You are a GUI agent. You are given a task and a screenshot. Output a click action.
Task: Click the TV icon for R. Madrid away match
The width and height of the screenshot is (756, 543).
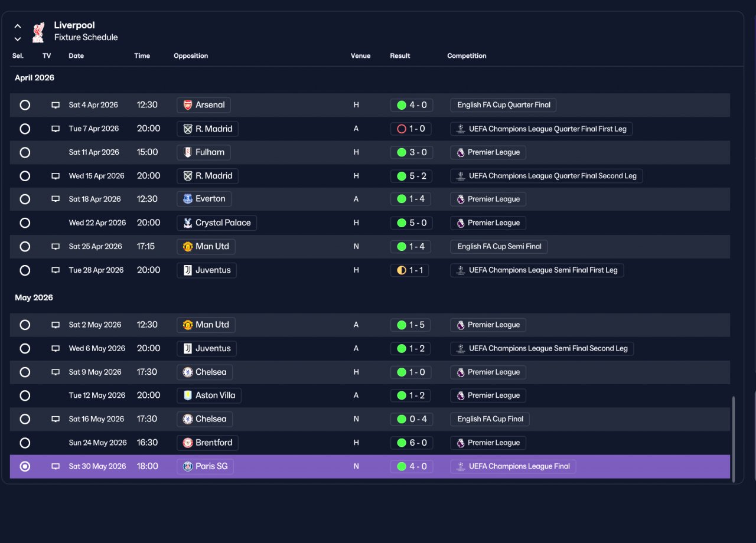tap(56, 129)
